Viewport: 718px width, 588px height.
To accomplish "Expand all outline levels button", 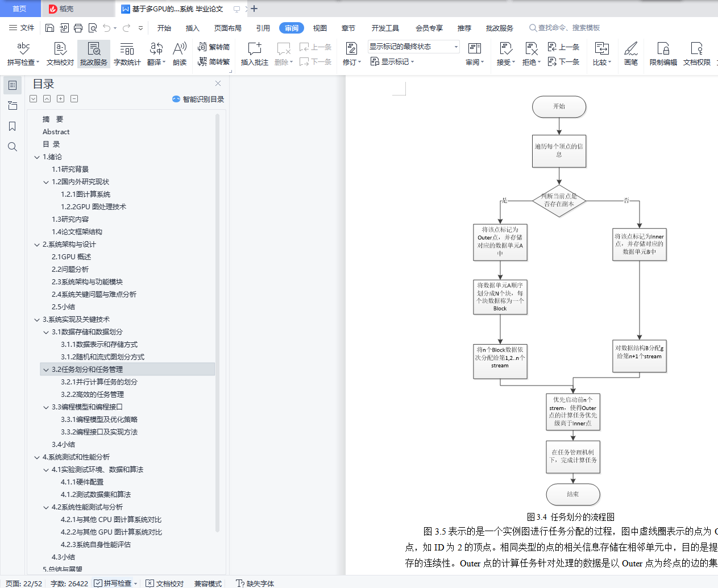I will click(x=34, y=99).
